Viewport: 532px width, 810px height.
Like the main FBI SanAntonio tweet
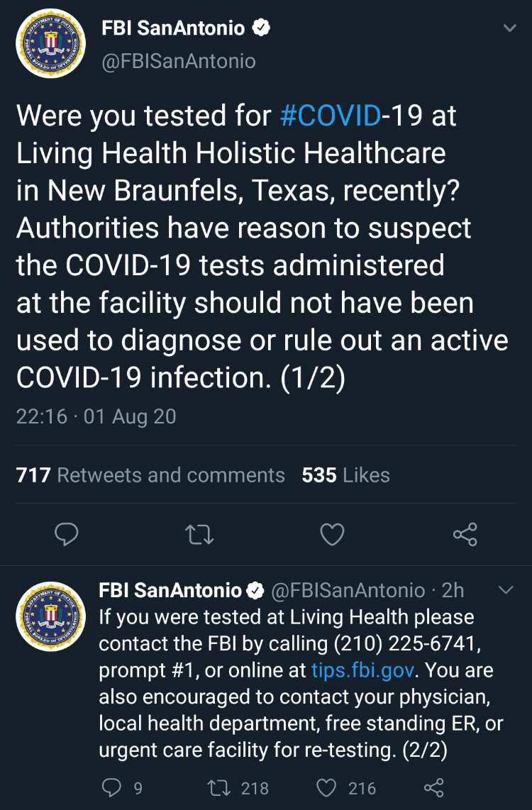click(332, 534)
